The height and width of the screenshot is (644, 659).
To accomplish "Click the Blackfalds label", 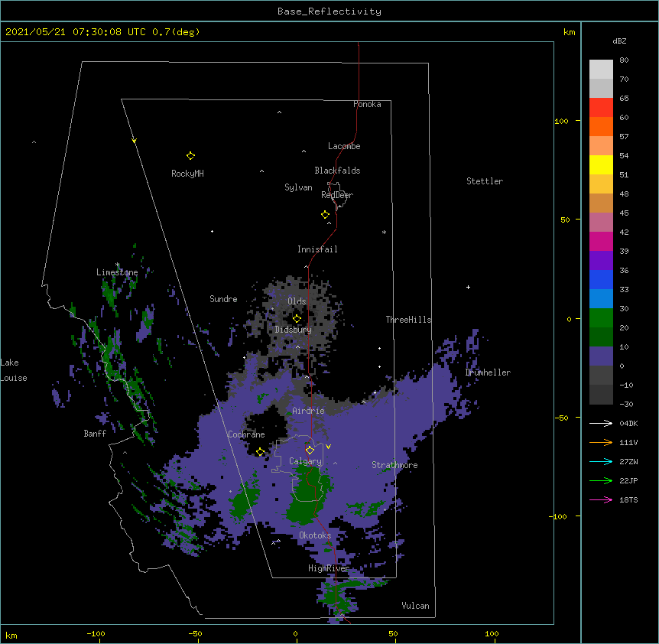I will 337,171.
